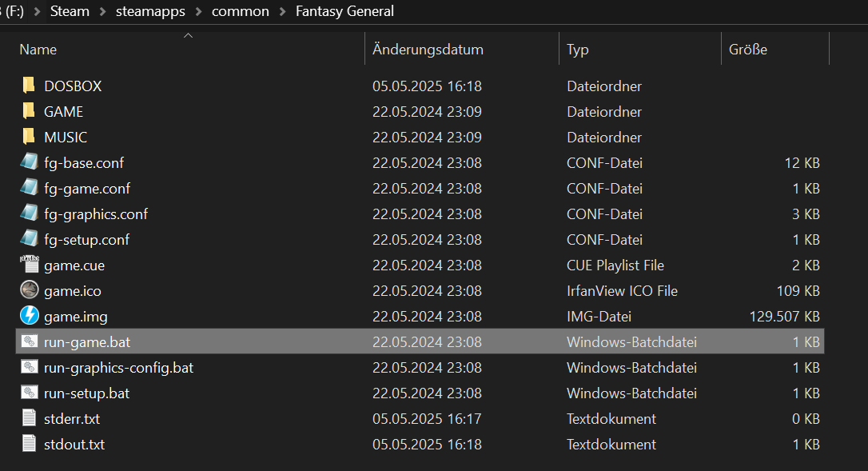Viewport: 868px width, 471px height.
Task: Navigate to steamapps in the address bar
Action: pos(150,11)
